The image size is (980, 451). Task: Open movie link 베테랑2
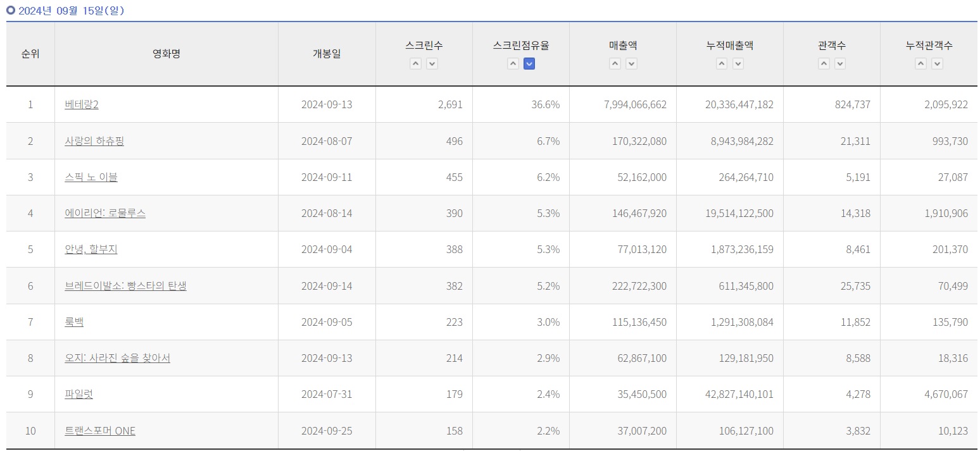82,104
